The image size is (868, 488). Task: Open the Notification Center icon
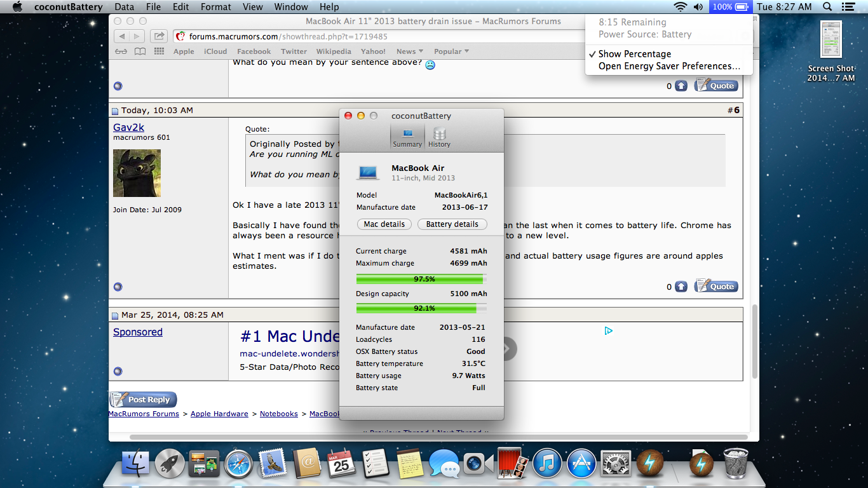coord(848,7)
